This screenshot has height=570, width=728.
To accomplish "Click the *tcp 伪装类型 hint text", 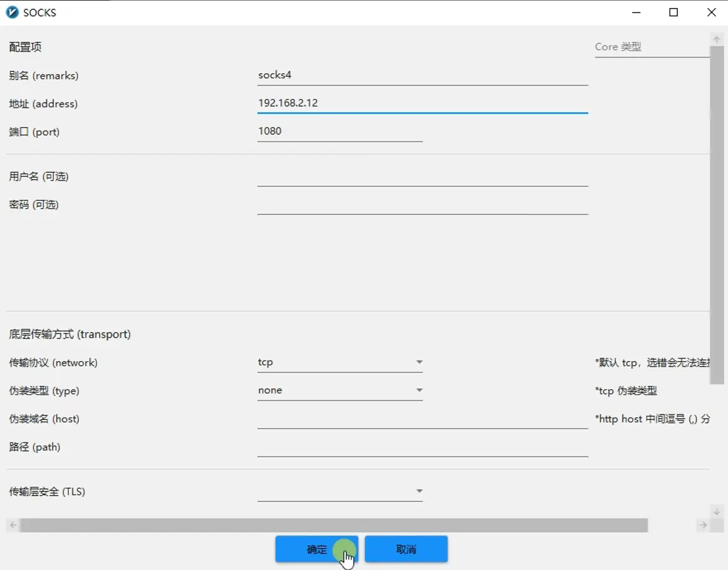I will [626, 391].
